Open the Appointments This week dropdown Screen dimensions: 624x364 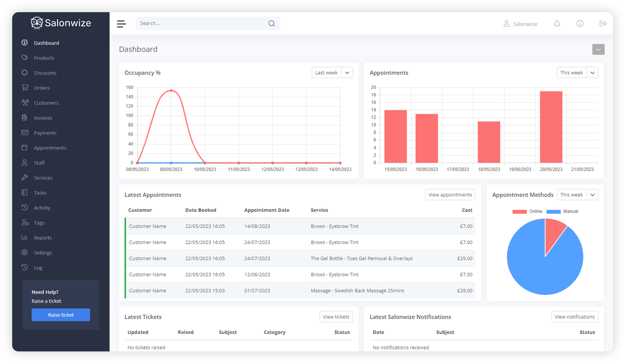click(592, 73)
